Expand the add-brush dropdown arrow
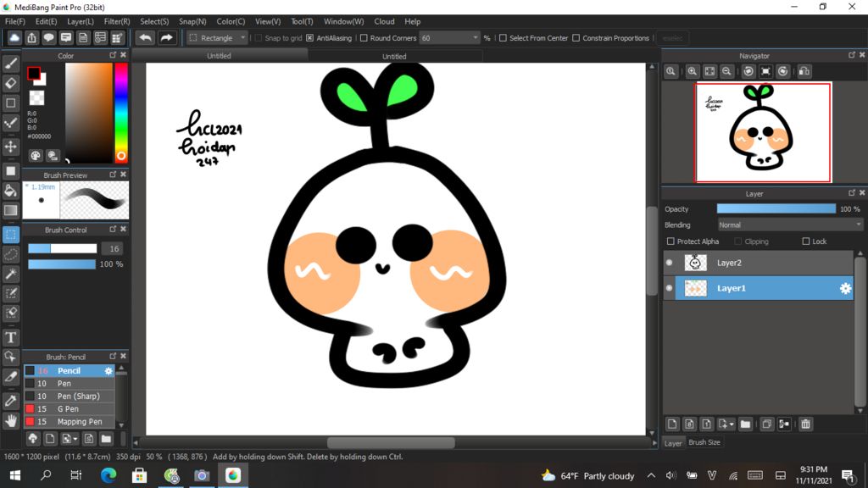The image size is (868, 488). pyautogui.click(x=75, y=440)
